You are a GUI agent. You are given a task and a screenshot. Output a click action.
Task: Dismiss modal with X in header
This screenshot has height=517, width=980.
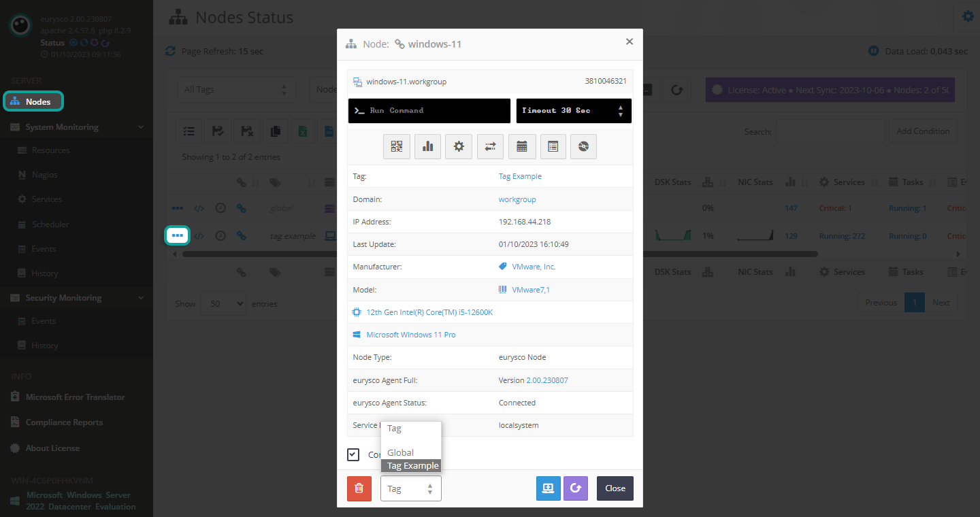[x=630, y=41]
